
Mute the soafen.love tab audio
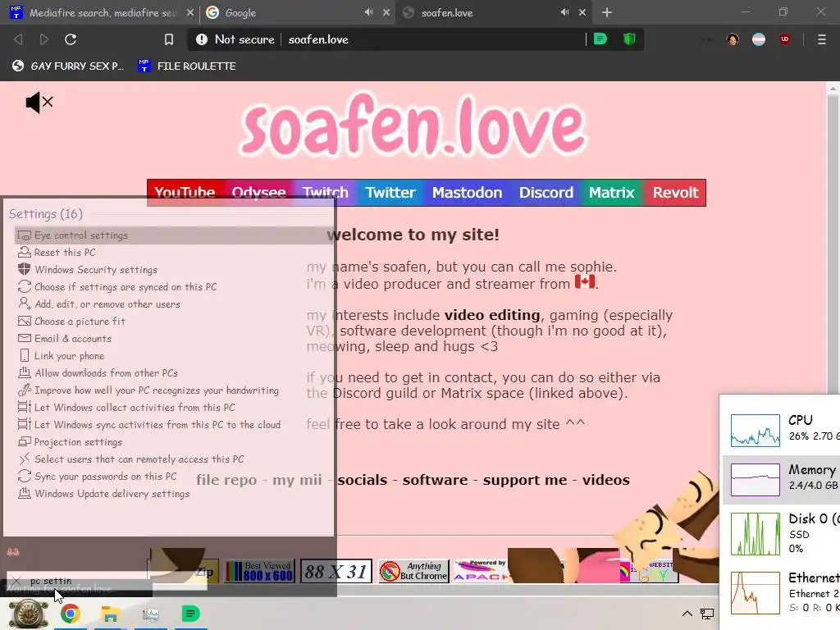[564, 12]
